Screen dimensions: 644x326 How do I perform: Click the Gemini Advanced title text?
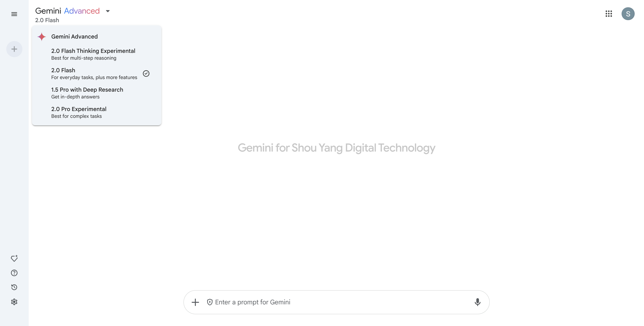pos(67,11)
